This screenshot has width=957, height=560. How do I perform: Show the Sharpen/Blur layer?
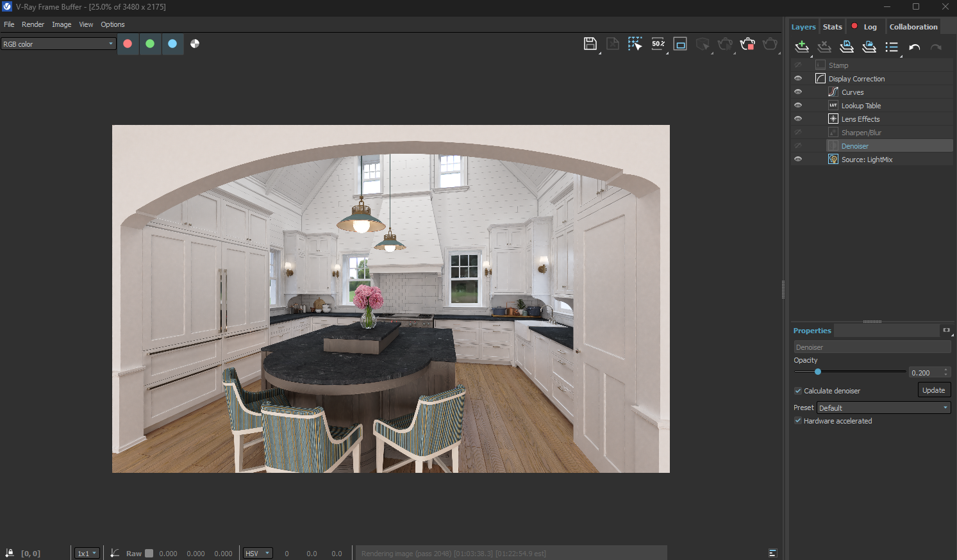(x=798, y=133)
